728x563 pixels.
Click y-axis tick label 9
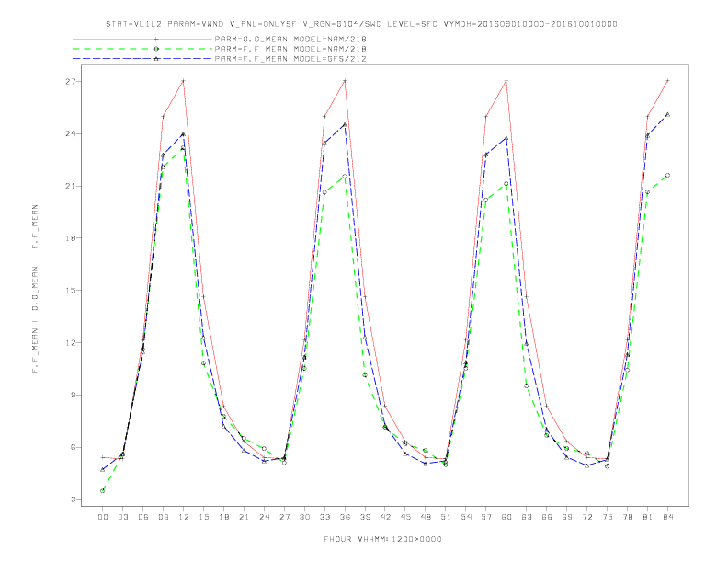(74, 395)
